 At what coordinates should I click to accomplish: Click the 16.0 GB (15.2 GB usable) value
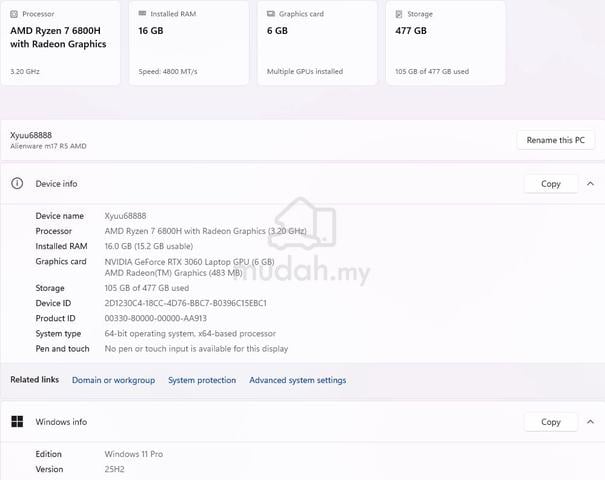[149, 246]
